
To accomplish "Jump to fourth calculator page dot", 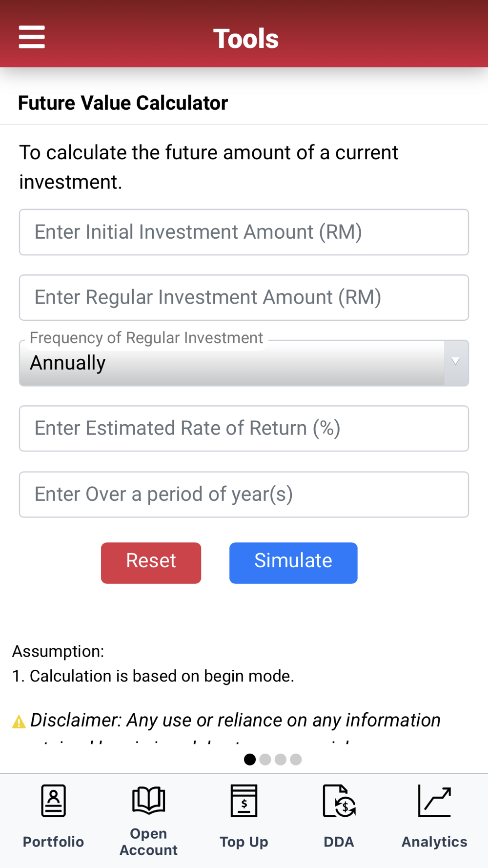I will [296, 760].
